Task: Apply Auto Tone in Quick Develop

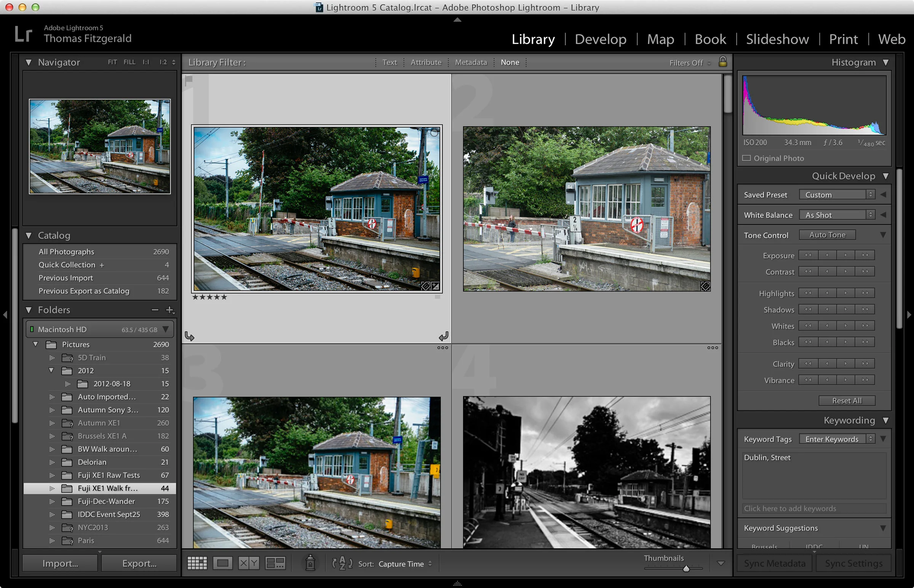Action: pos(827,234)
